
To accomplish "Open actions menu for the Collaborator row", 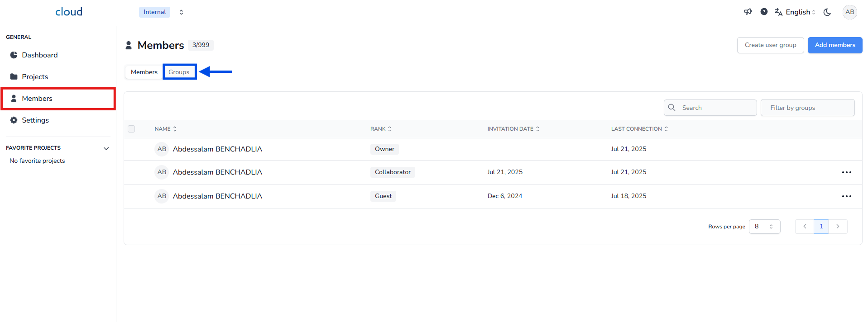I will point(846,172).
